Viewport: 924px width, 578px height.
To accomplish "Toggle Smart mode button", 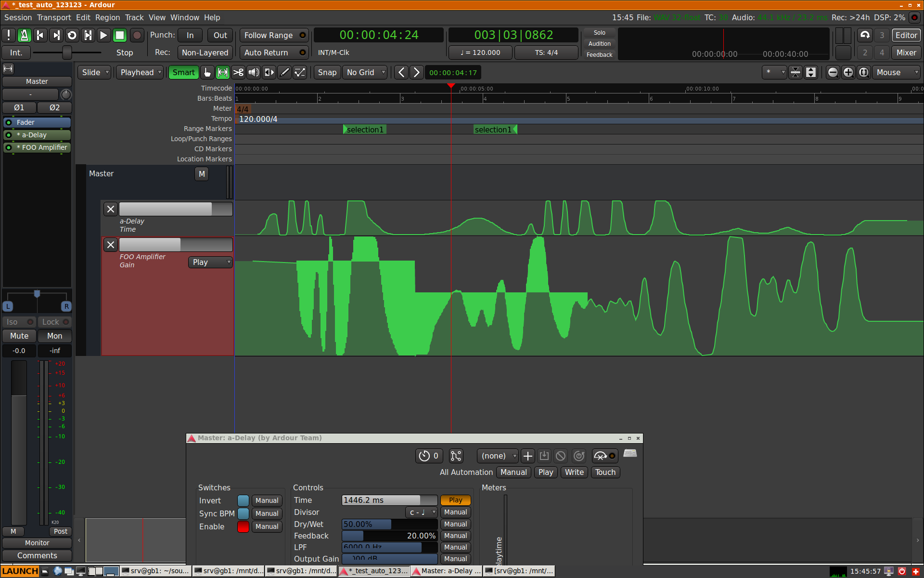I will pos(183,73).
